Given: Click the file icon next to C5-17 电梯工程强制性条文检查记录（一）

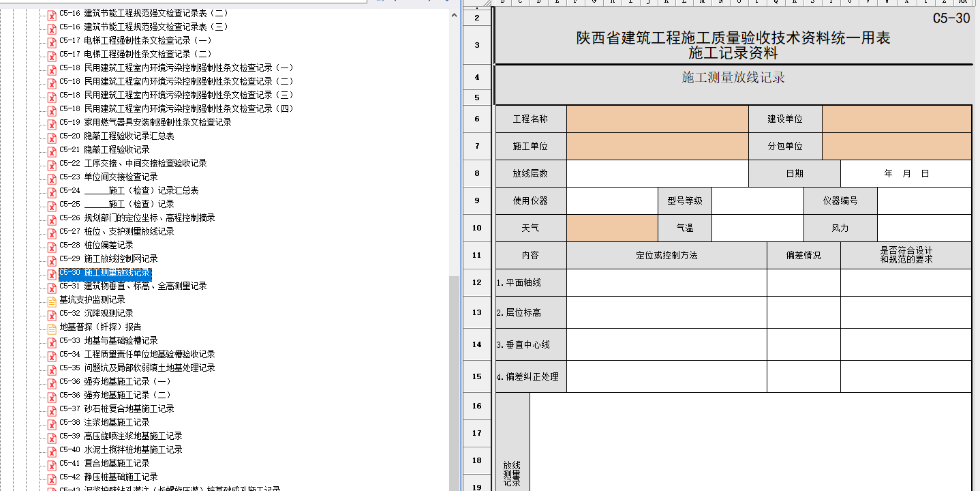Looking at the screenshot, I should pos(52,42).
